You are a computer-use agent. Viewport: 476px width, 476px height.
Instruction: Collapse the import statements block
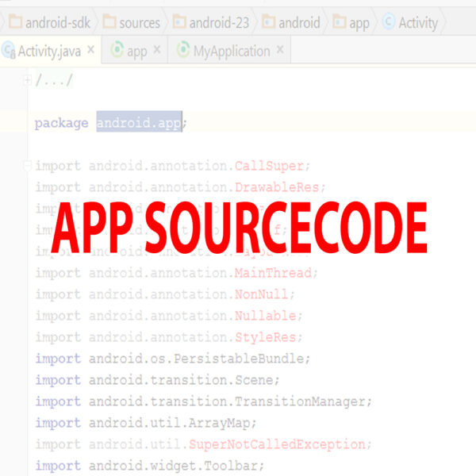[x=28, y=166]
